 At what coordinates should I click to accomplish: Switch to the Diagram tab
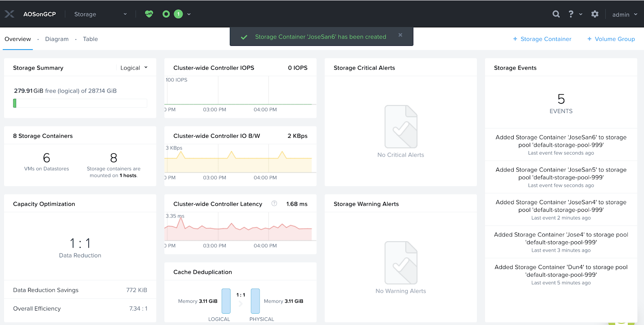point(57,39)
